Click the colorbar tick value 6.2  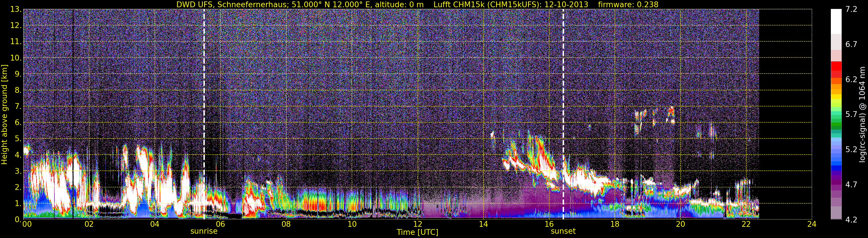point(851,80)
